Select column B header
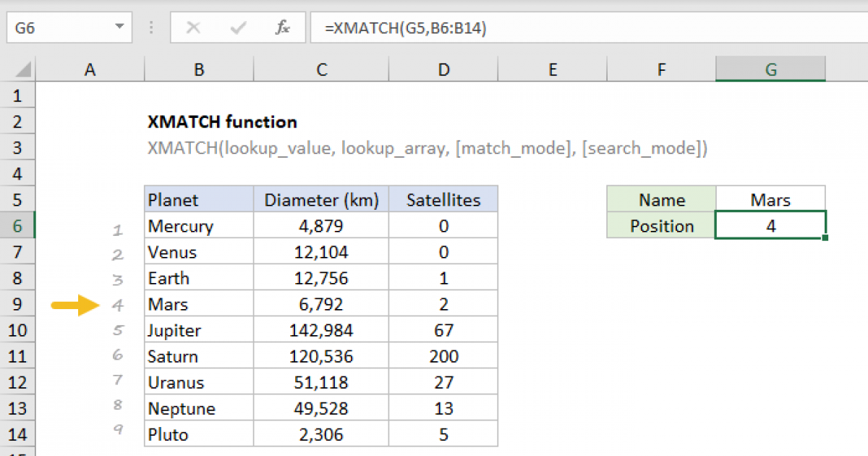868x456 pixels. [x=198, y=69]
